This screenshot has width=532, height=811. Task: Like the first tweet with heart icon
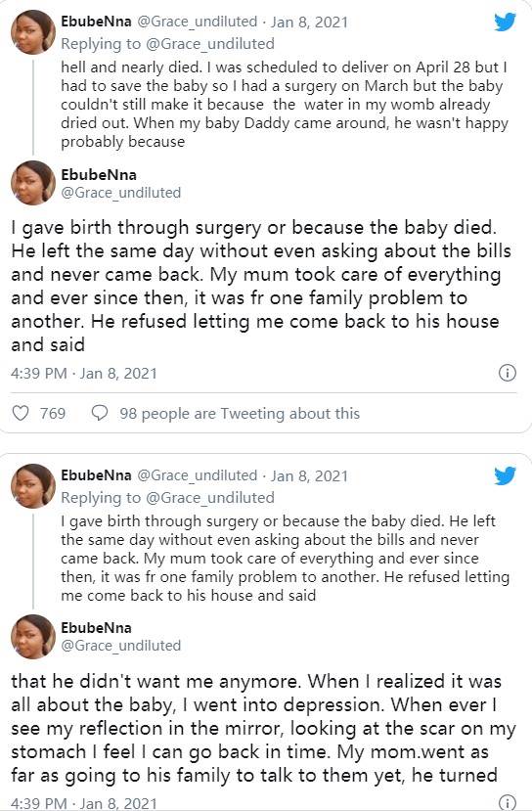point(21,413)
